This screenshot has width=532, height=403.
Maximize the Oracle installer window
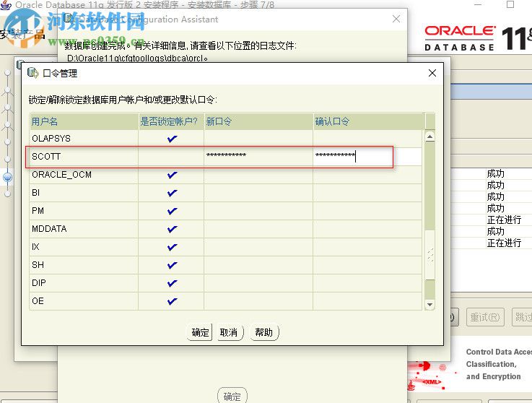coord(510,4)
